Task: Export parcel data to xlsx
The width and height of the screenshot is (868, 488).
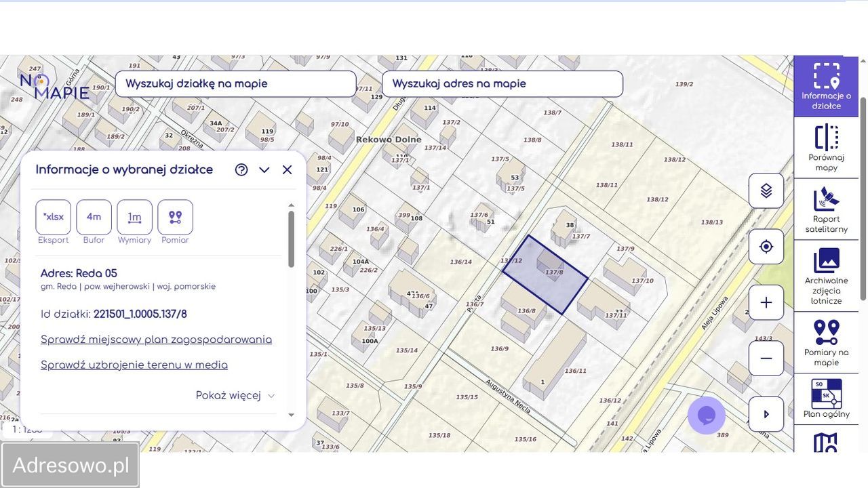Action: pyautogui.click(x=54, y=217)
